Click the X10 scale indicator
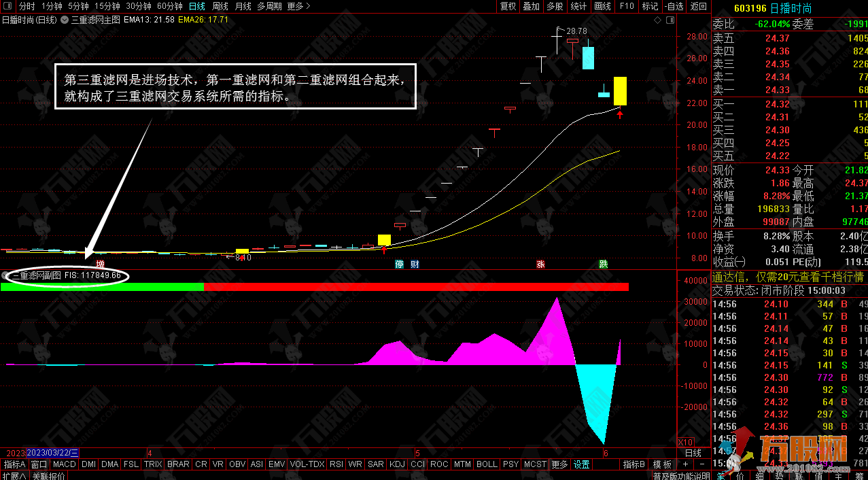868x480 pixels. tap(686, 442)
